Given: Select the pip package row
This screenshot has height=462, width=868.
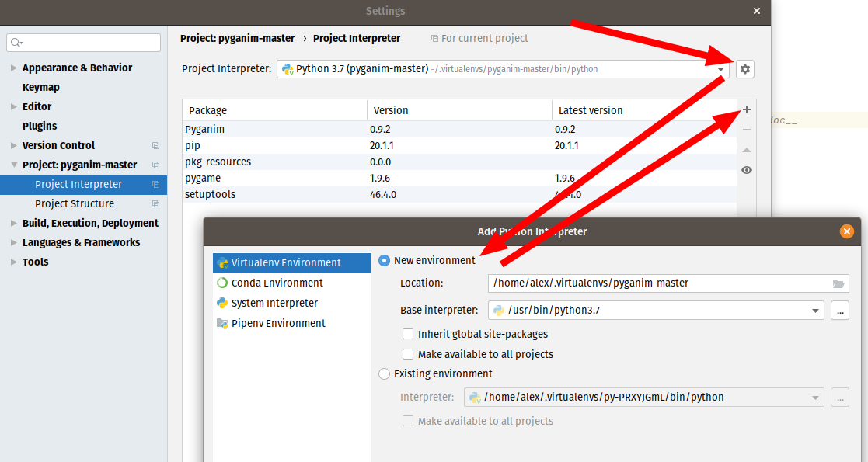Looking at the screenshot, I should [x=459, y=145].
